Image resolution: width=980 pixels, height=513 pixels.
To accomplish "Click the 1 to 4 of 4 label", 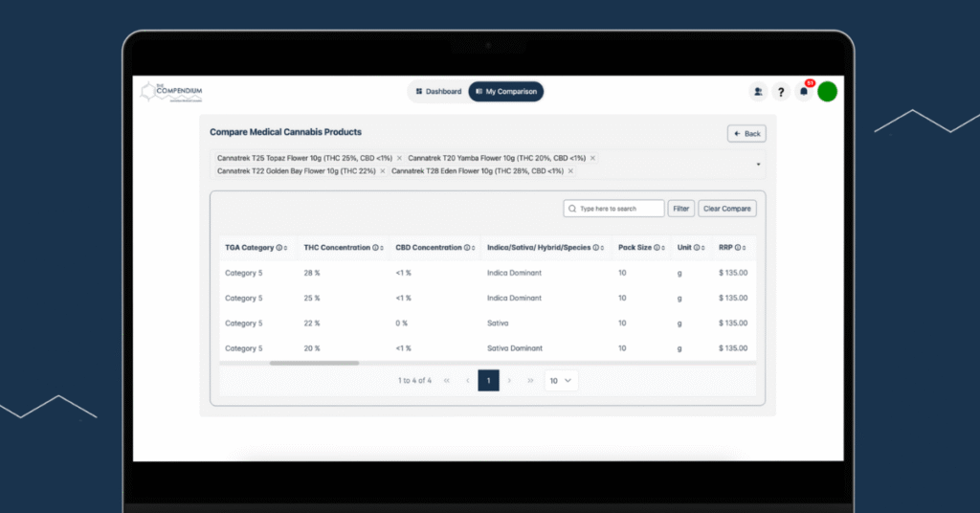I will coord(415,381).
